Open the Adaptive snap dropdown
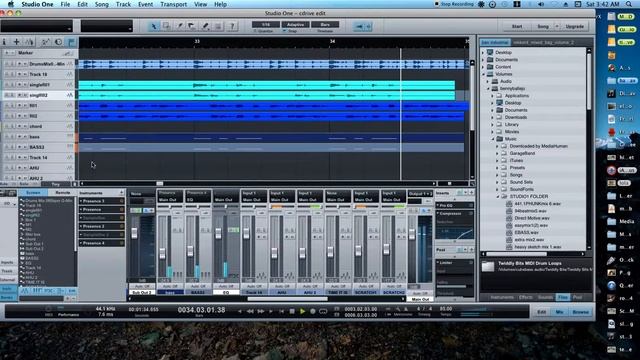 pos(295,24)
